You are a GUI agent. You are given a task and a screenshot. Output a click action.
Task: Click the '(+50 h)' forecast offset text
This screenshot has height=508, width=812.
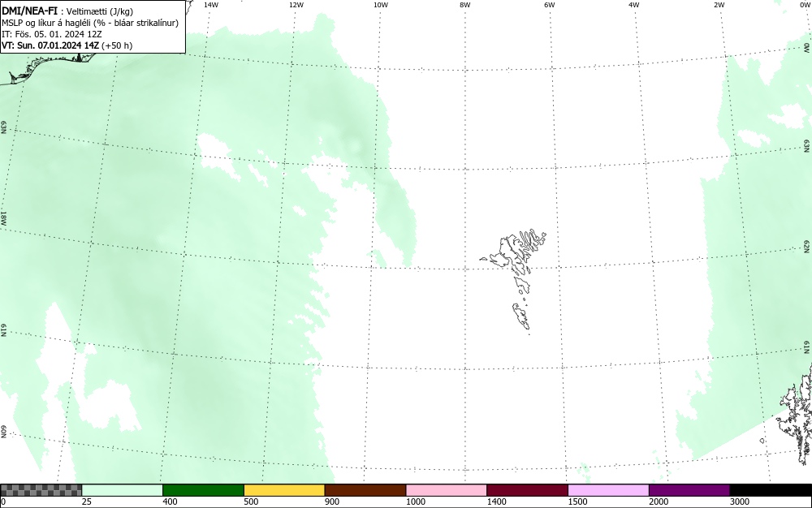117,45
